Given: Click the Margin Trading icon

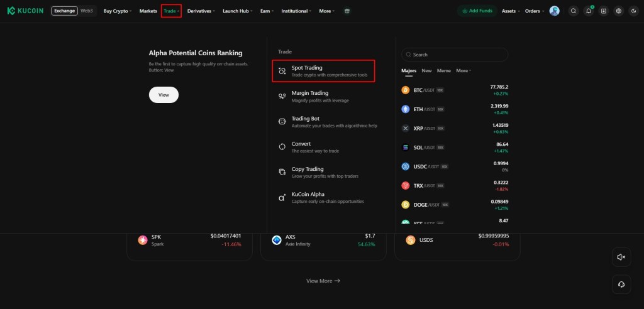Looking at the screenshot, I should coord(282,96).
